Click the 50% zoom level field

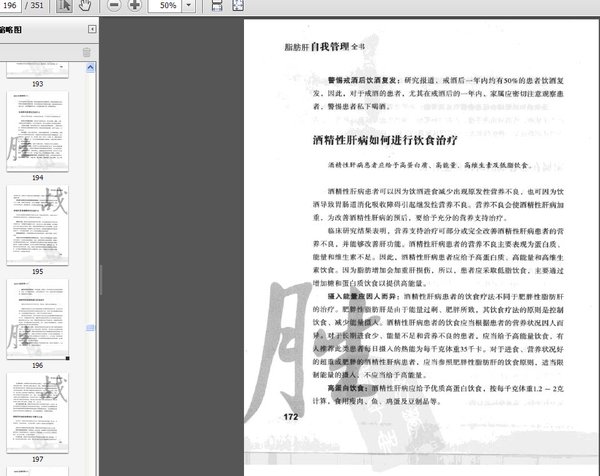(165, 6)
